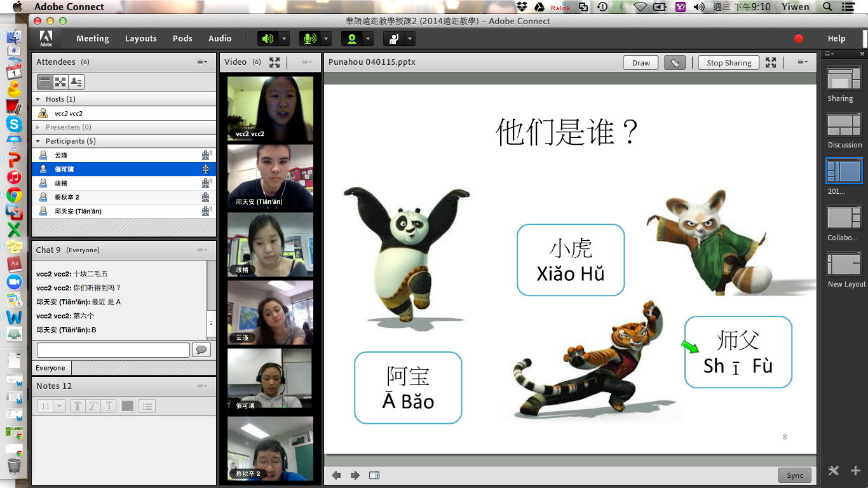The height and width of the screenshot is (488, 868).
Task: Select participant 邱天安 (Tiān'ān) in list
Action: click(x=124, y=211)
